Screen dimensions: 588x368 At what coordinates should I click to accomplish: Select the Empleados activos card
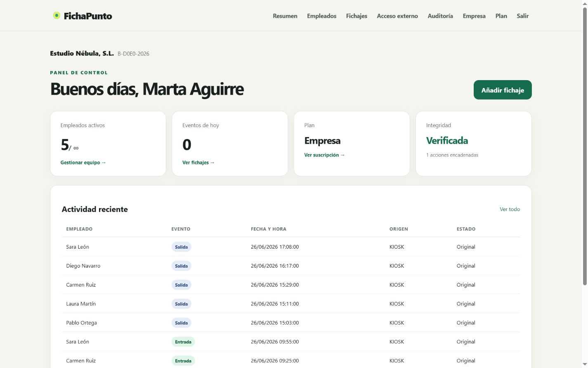(x=108, y=144)
